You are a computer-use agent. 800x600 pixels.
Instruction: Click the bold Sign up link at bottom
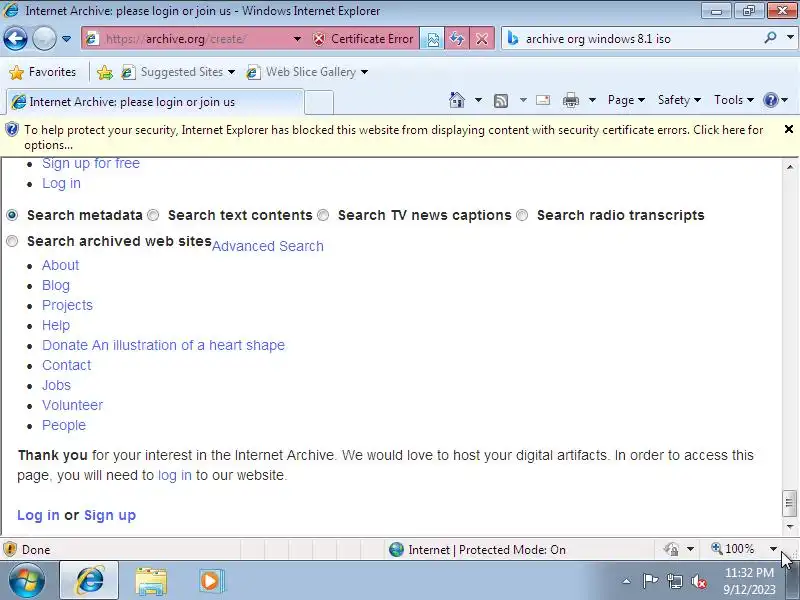point(110,515)
